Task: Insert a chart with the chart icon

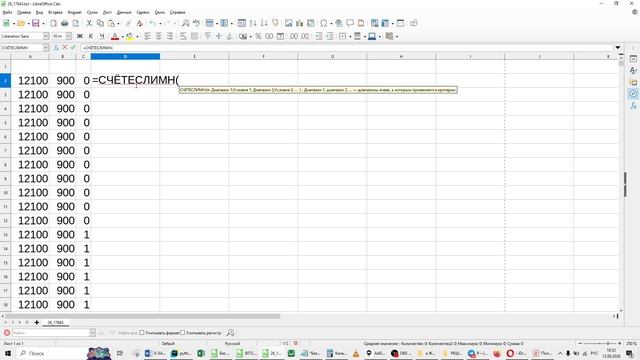Action: click(x=300, y=23)
